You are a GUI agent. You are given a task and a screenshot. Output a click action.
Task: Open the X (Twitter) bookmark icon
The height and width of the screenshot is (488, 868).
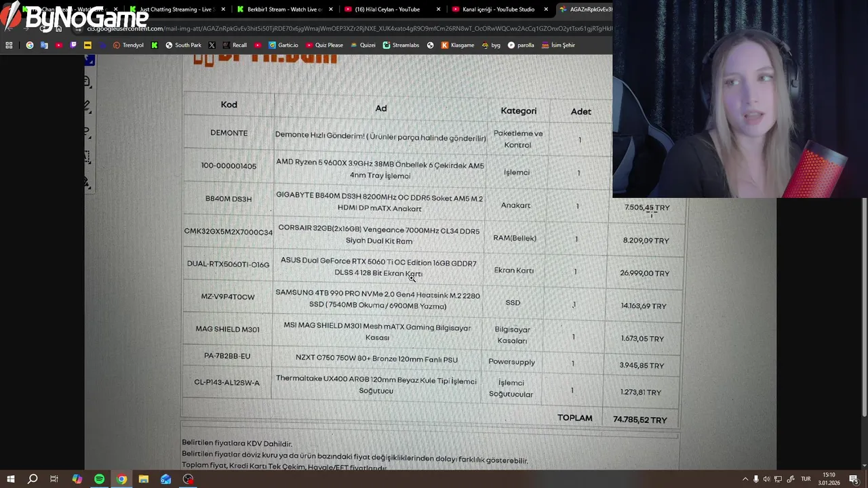coord(212,45)
